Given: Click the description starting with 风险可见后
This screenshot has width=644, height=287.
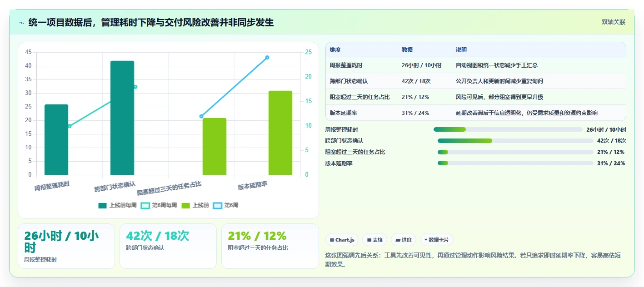Looking at the screenshot, I should point(499,97).
